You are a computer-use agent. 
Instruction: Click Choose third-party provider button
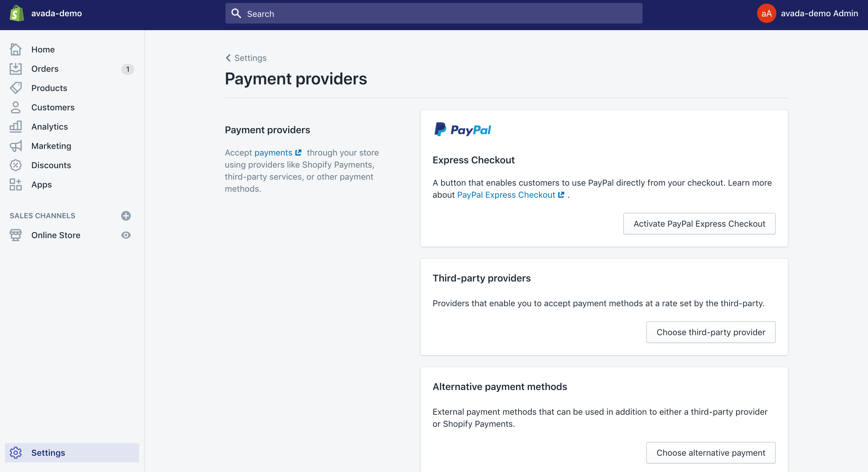pyautogui.click(x=711, y=332)
